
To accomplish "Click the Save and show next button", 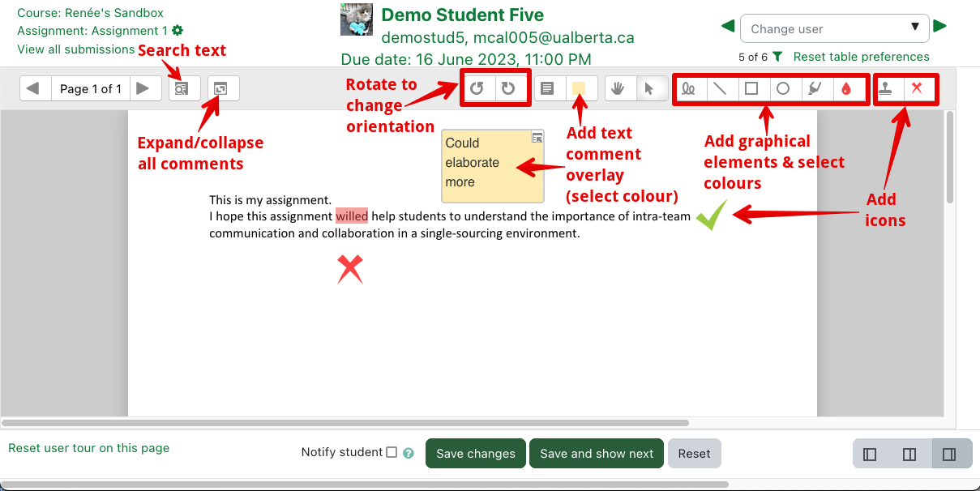I will tap(597, 454).
